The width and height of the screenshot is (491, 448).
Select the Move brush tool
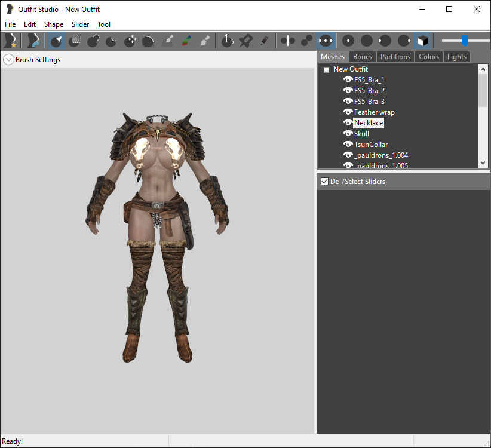(130, 41)
